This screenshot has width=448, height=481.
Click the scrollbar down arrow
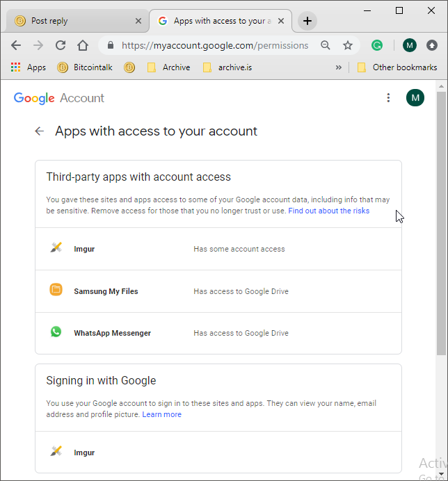click(x=442, y=474)
